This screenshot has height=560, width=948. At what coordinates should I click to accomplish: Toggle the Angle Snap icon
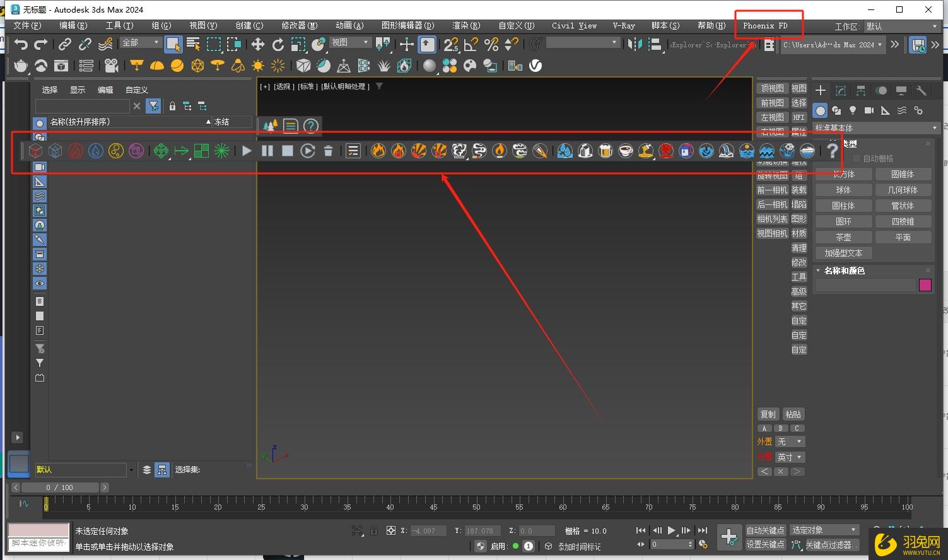pos(471,44)
